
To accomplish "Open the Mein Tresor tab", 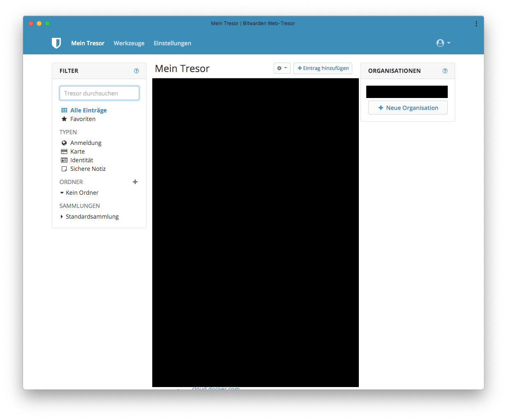I will click(88, 43).
